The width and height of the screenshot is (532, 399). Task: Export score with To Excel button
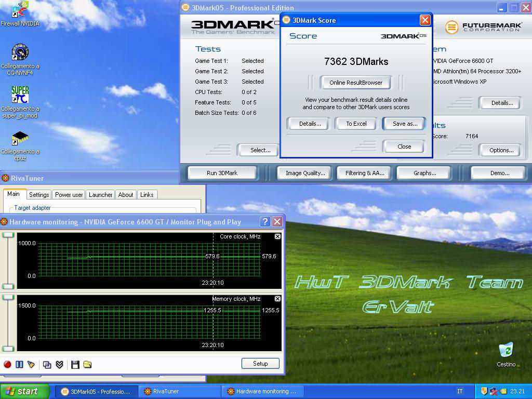click(x=356, y=124)
